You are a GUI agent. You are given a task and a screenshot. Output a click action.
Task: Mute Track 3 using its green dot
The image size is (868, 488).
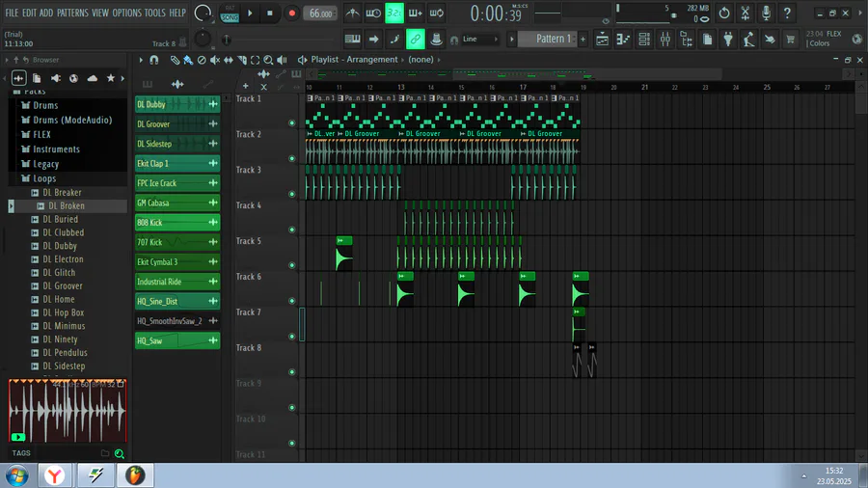pos(291,194)
